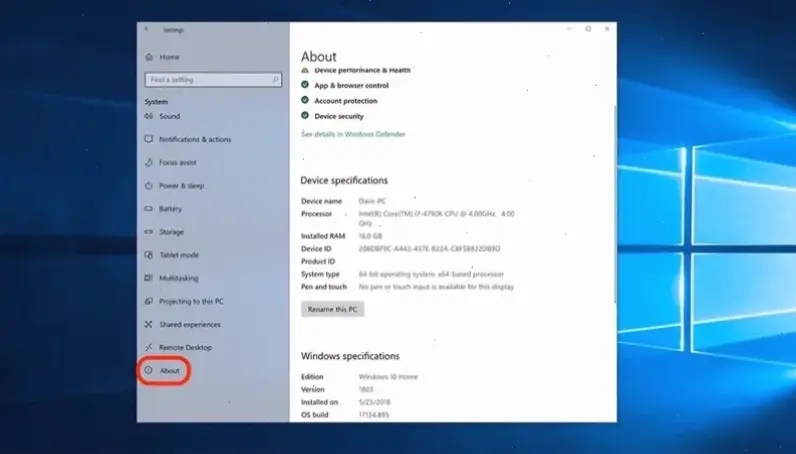Image resolution: width=796 pixels, height=454 pixels.
Task: Open Battery settings
Action: click(170, 209)
